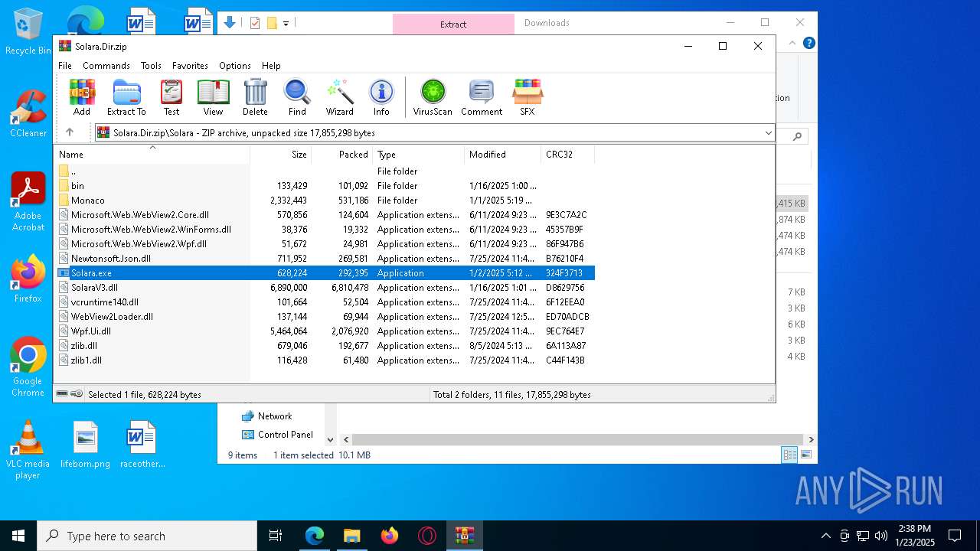Open the View toolbar icon
980x551 pixels.
[x=213, y=98]
